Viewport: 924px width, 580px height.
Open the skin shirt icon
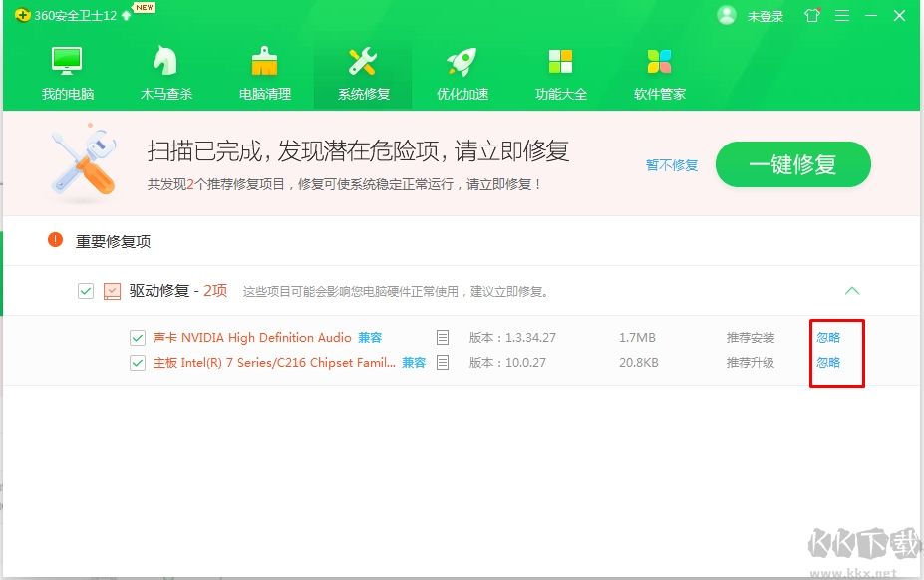tap(812, 15)
